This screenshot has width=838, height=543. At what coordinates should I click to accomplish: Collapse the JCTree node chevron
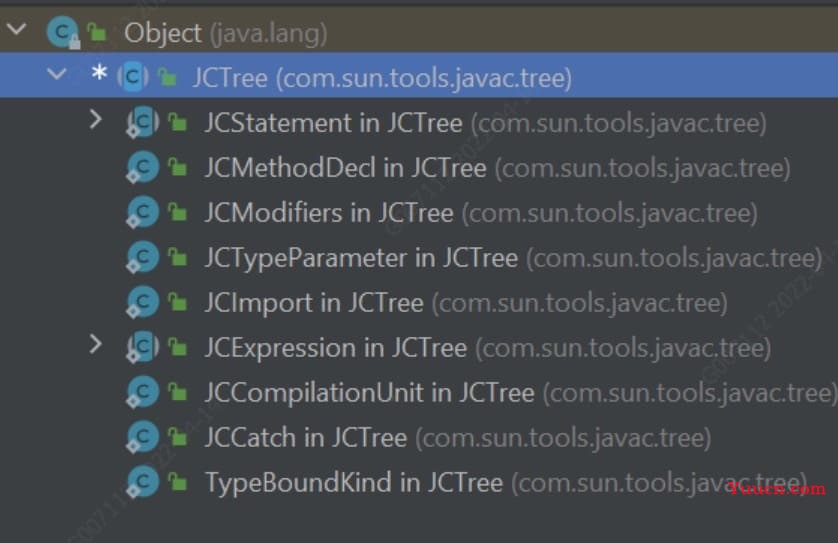[x=57, y=74]
